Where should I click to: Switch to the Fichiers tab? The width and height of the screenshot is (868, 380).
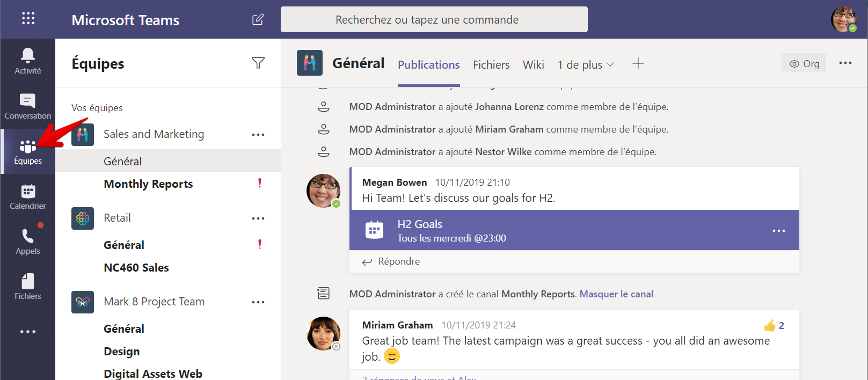coord(491,65)
